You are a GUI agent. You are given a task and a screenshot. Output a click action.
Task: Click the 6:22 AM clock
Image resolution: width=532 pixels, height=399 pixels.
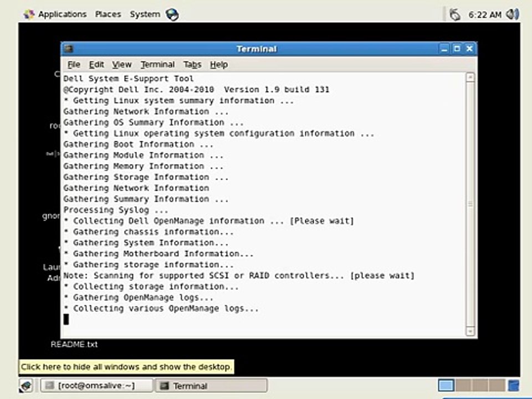pos(484,15)
